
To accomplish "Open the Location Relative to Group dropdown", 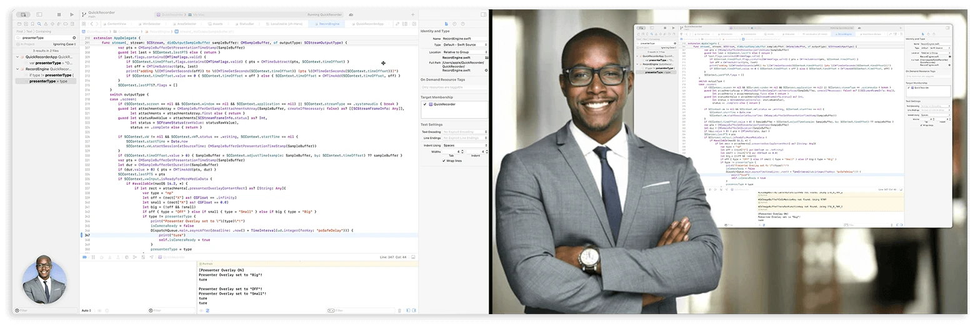I will (x=465, y=52).
